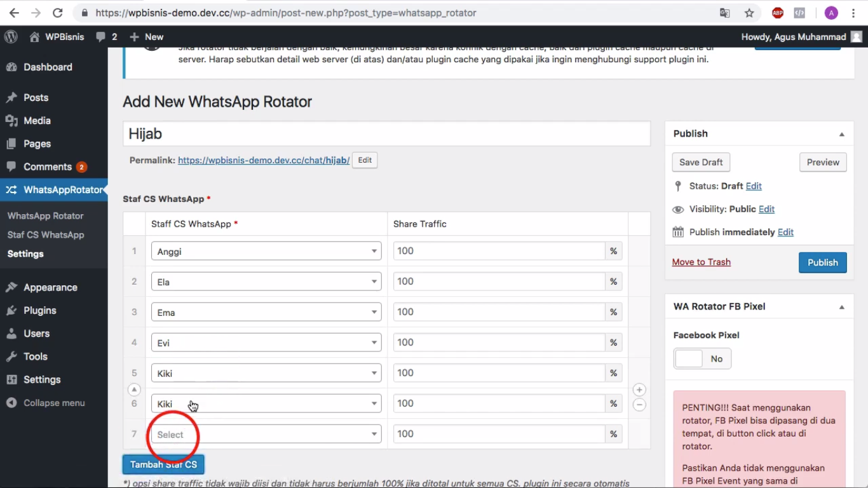Open Plugins in the sidebar
Screen dimensions: 868x488
pos(40,310)
